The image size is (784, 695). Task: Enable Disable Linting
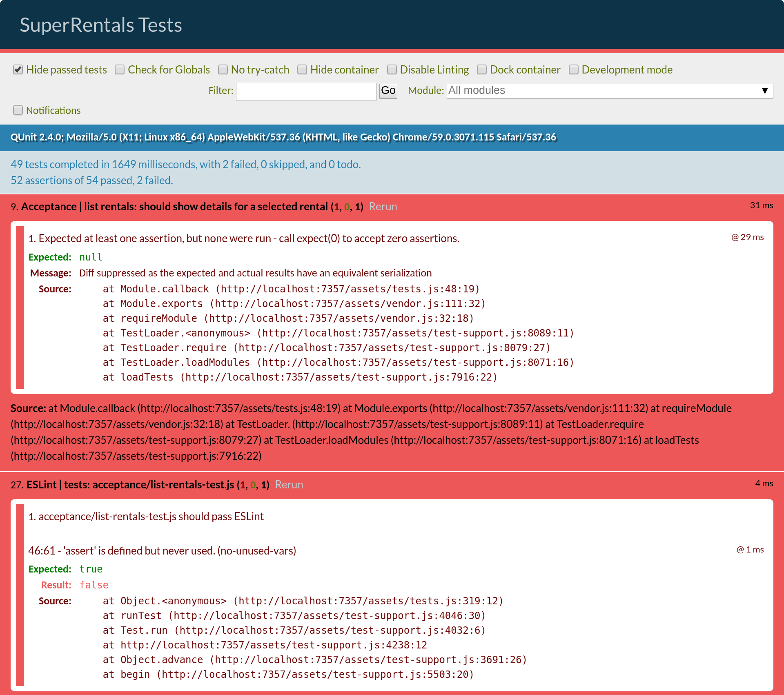tap(392, 70)
